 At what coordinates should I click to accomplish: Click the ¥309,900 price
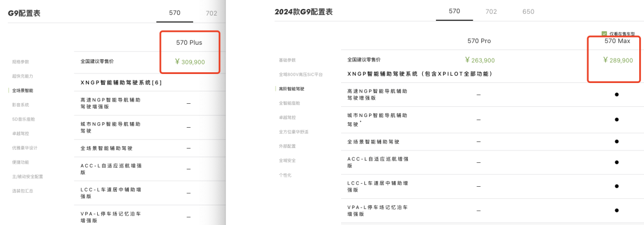pos(190,62)
